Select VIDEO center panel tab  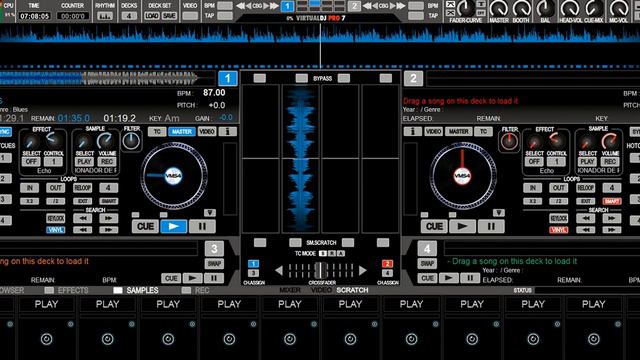321,290
